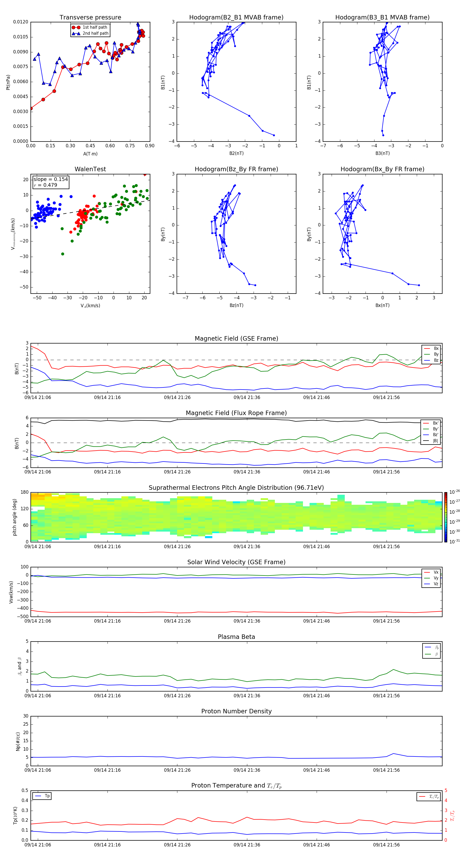The width and height of the screenshot is (473, 868).
Task: Click the 'Proton Number Density' title
Action: coord(236,711)
